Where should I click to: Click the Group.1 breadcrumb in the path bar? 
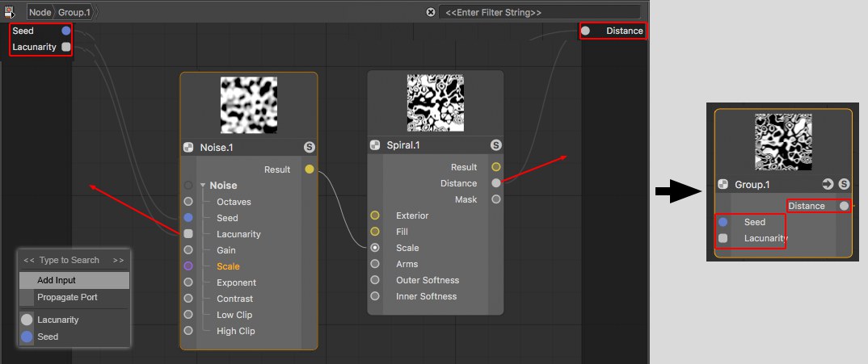click(74, 13)
